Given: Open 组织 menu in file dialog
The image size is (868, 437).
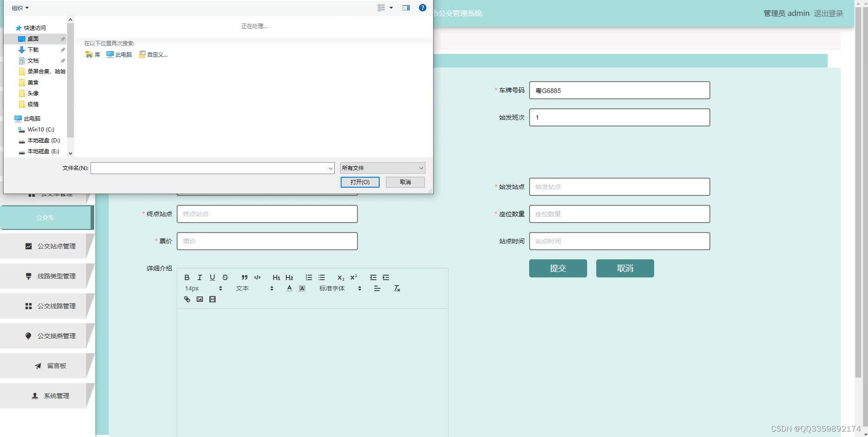Looking at the screenshot, I should (20, 8).
